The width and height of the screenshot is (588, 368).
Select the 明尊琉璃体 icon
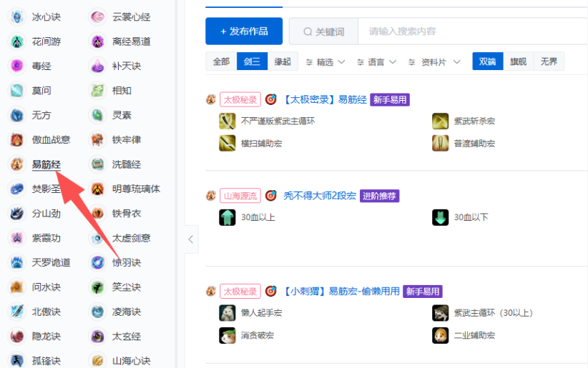[x=97, y=189]
